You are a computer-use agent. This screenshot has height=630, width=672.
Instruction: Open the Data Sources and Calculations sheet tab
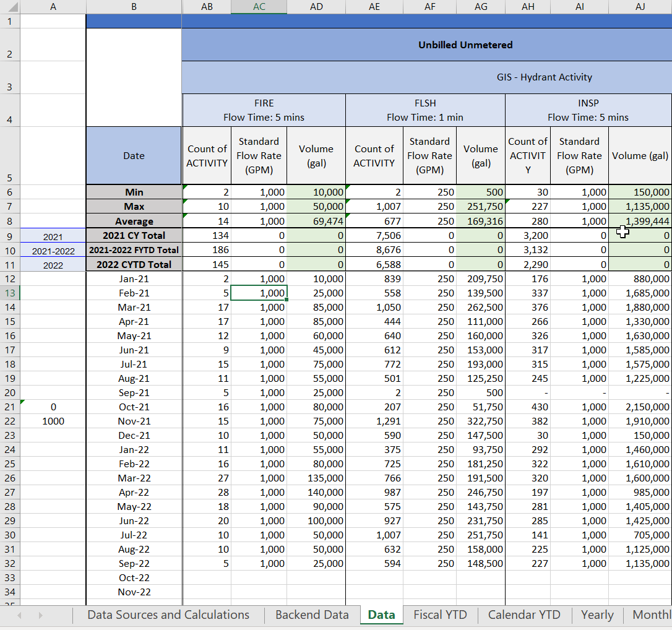pyautogui.click(x=168, y=615)
